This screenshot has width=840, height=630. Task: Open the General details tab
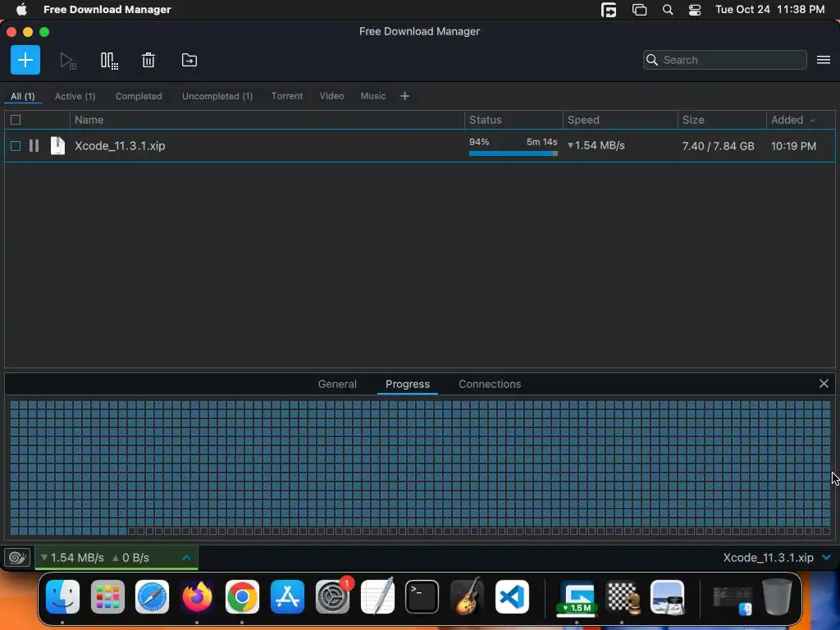click(x=337, y=384)
